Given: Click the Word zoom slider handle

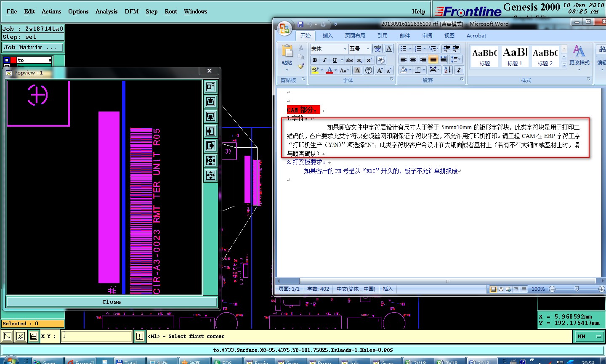Looking at the screenshot, I should pos(577,289).
